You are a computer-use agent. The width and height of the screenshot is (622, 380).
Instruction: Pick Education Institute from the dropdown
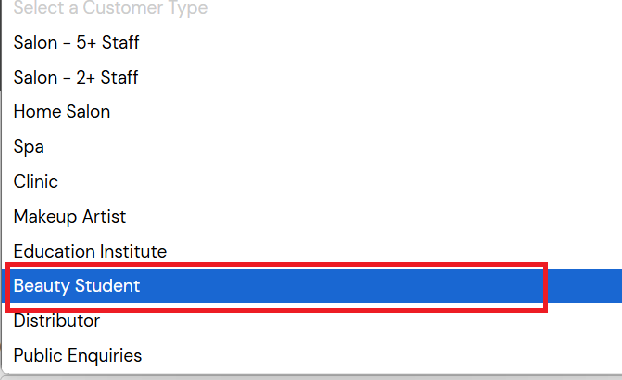(312, 251)
